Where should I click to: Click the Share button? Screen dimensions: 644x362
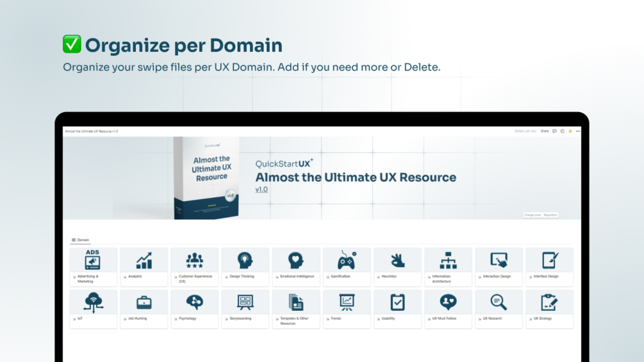[x=545, y=131]
